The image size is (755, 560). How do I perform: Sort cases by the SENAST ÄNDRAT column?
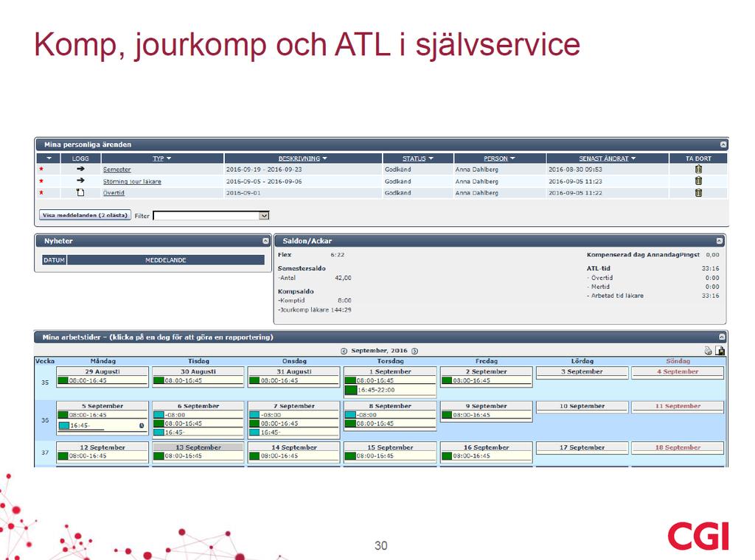coord(607,158)
